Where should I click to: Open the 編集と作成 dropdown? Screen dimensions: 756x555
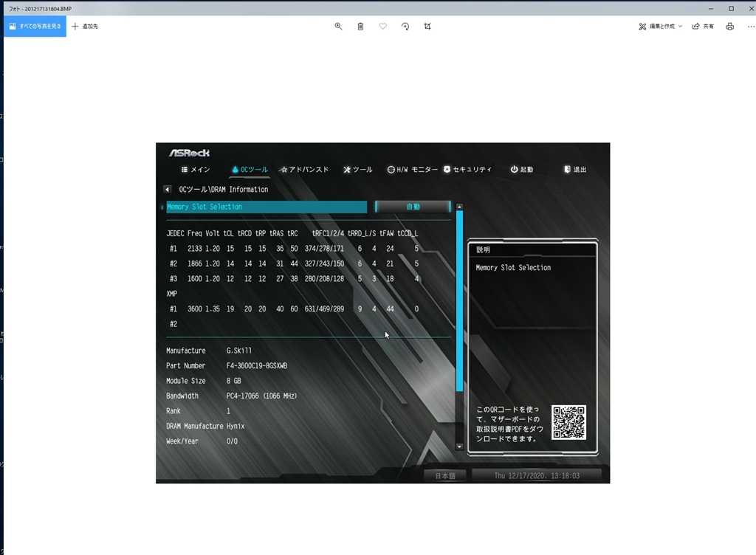pos(661,27)
